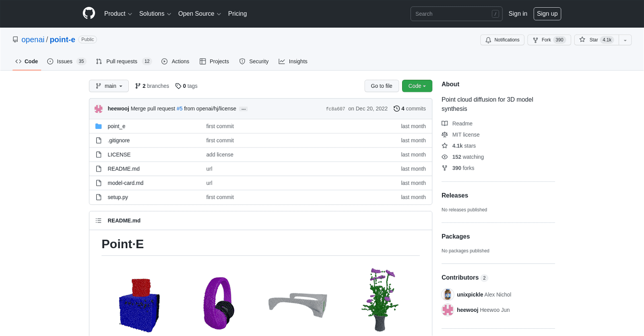The width and height of the screenshot is (644, 336).
Task: Open the MIT license link
Action: click(466, 135)
